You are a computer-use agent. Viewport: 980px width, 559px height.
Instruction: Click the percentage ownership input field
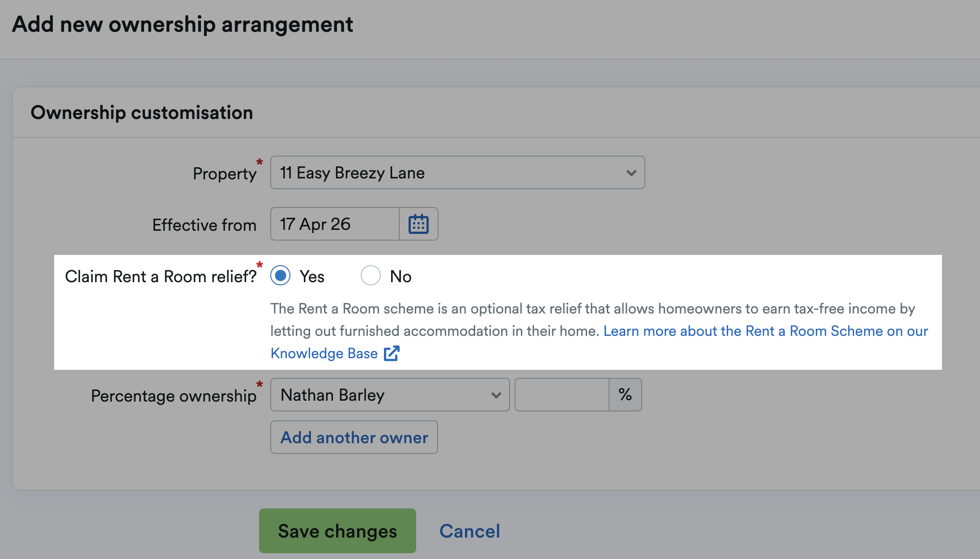click(562, 395)
